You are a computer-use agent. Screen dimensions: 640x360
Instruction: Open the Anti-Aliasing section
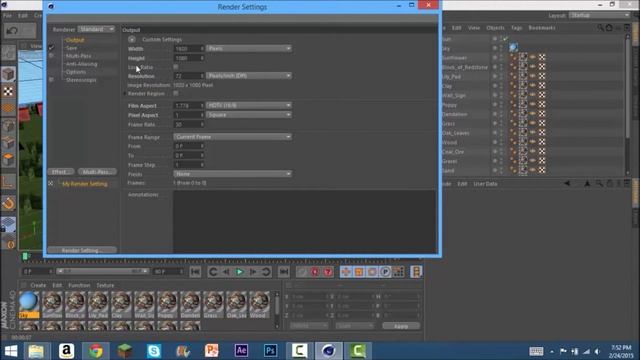(x=81, y=64)
